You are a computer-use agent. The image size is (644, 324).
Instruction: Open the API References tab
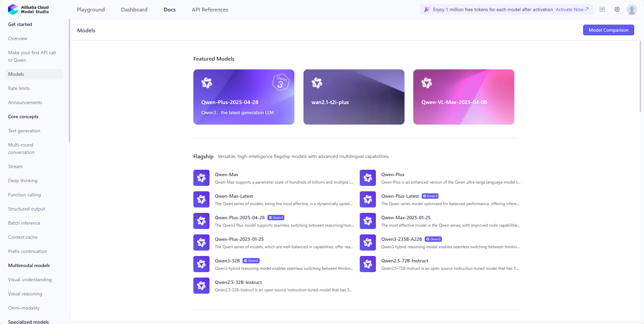tap(210, 9)
